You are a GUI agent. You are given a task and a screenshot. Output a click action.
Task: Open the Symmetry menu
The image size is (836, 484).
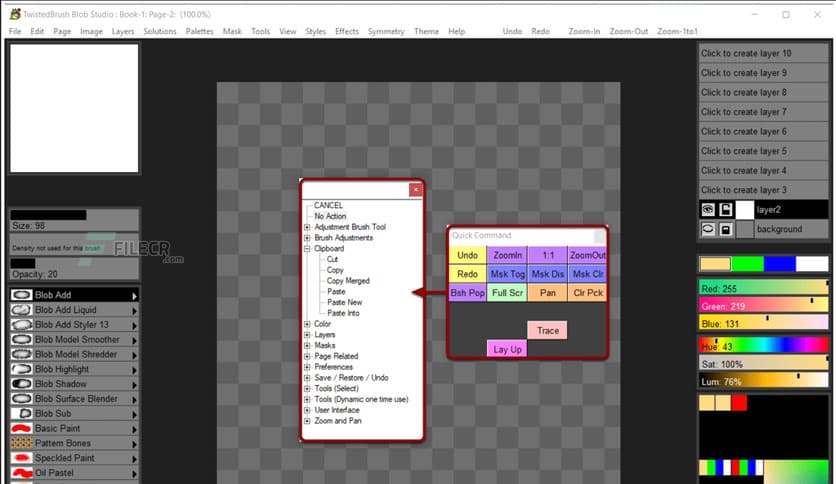pos(386,31)
